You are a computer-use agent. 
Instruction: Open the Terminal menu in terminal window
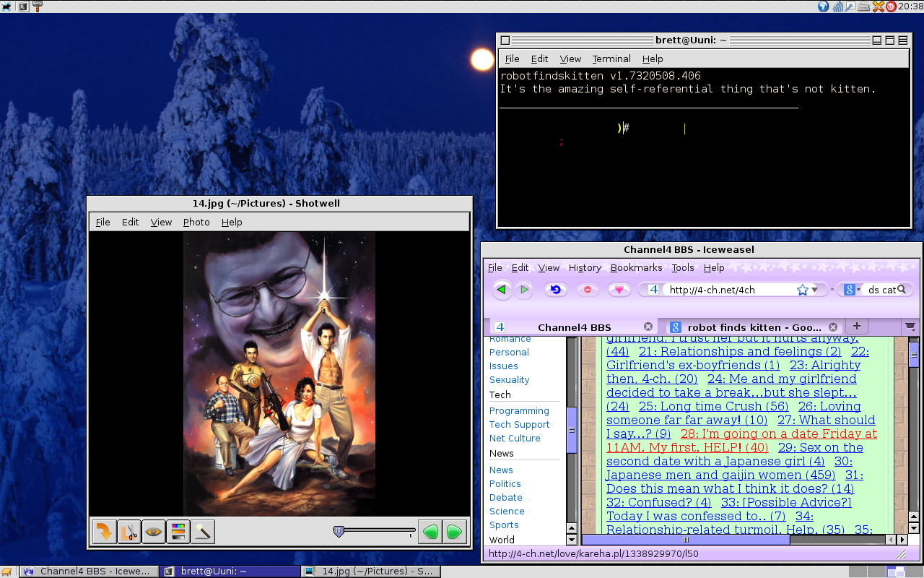click(x=611, y=59)
